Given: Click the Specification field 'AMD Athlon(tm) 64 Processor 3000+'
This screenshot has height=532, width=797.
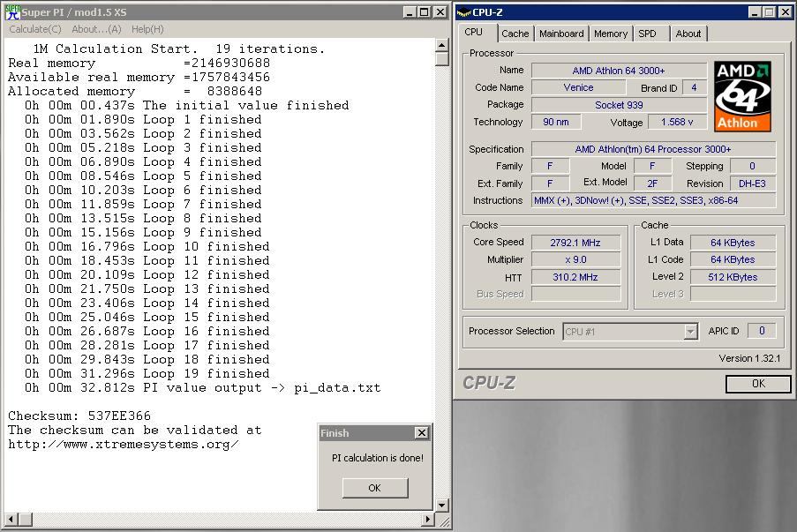Looking at the screenshot, I should [x=653, y=149].
